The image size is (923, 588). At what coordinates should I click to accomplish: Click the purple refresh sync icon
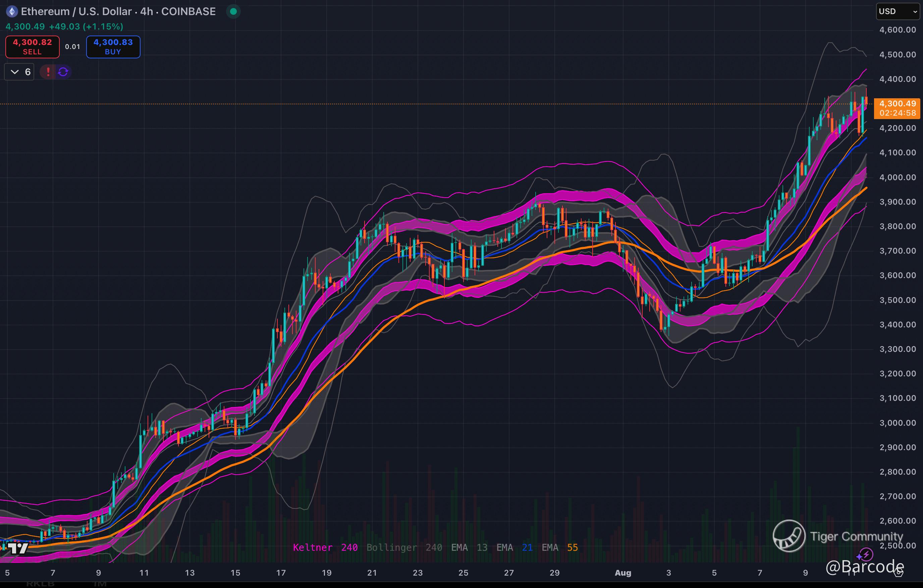[x=63, y=72]
